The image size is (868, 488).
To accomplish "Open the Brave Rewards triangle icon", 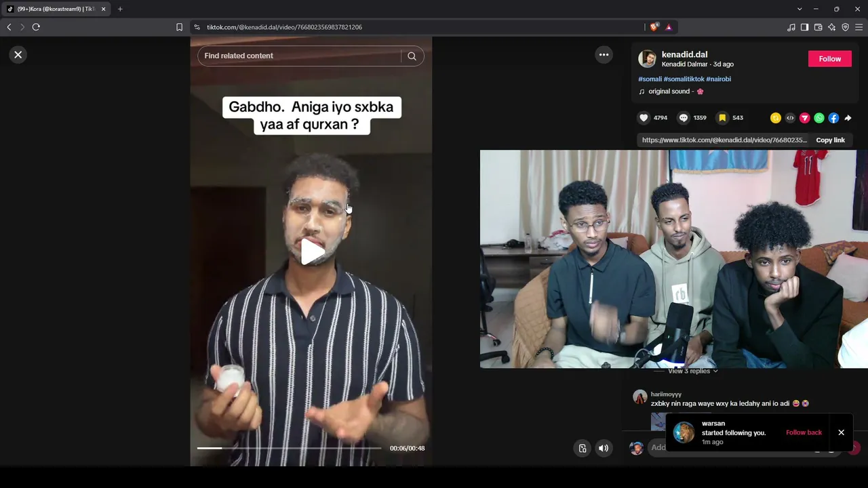I will [669, 27].
